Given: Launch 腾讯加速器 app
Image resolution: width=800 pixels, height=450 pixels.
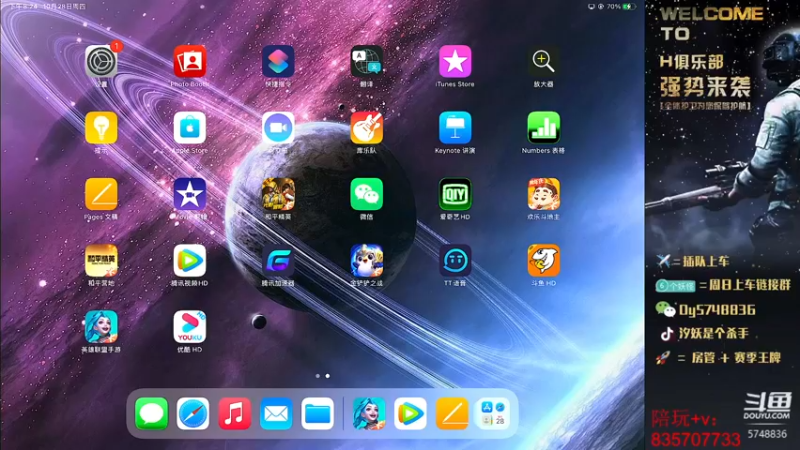Looking at the screenshot, I should click(278, 261).
